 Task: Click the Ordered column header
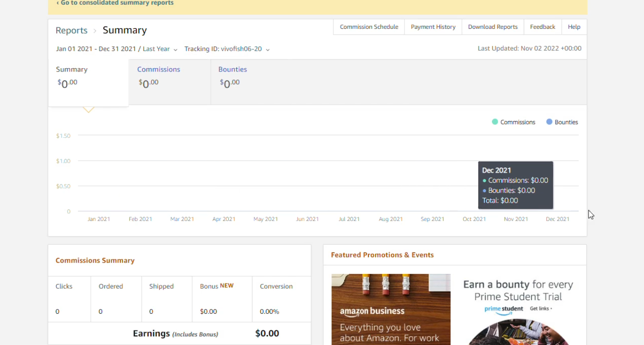[x=111, y=286]
